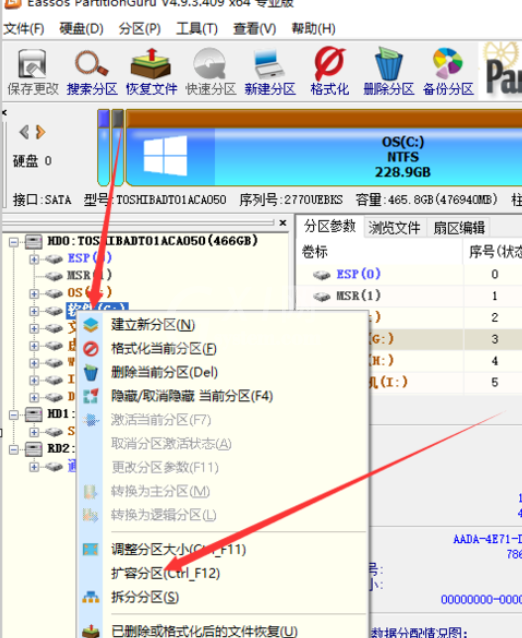Open the 硬盘(D) menu
Screen dimensions: 522x638
coord(81,29)
